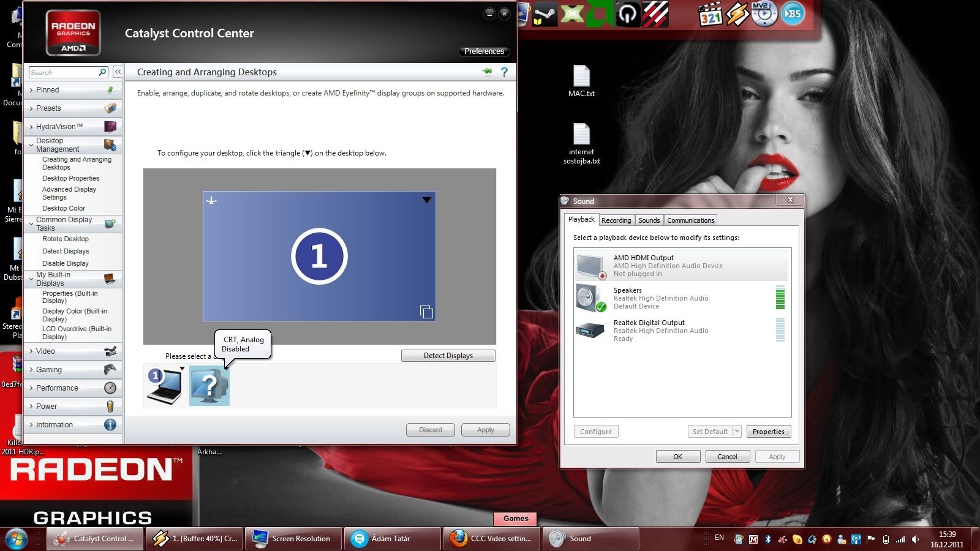Open the MAC.txt desktop file
The image size is (980, 551).
coord(581,81)
